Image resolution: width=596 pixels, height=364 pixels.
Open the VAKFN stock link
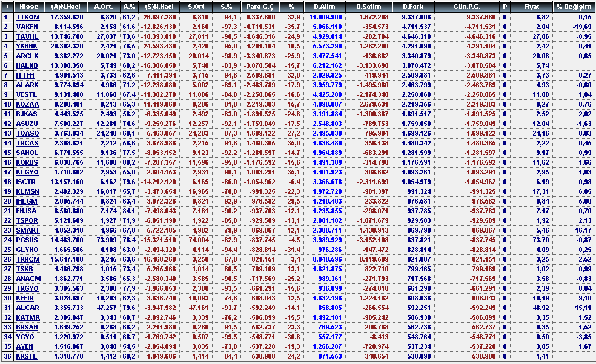pyautogui.click(x=27, y=27)
